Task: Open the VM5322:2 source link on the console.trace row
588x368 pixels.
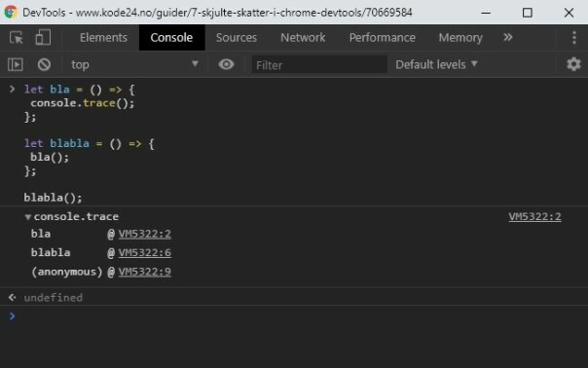Action: pyautogui.click(x=534, y=216)
